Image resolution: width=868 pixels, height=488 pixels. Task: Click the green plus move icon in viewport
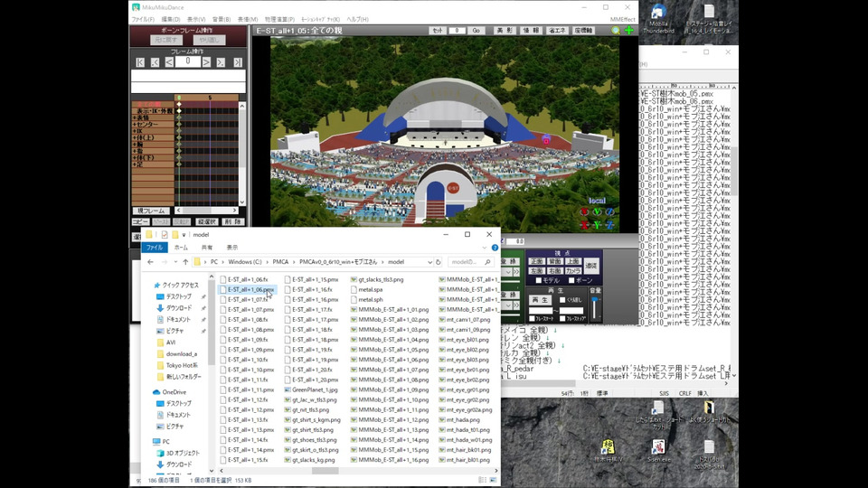(x=629, y=31)
